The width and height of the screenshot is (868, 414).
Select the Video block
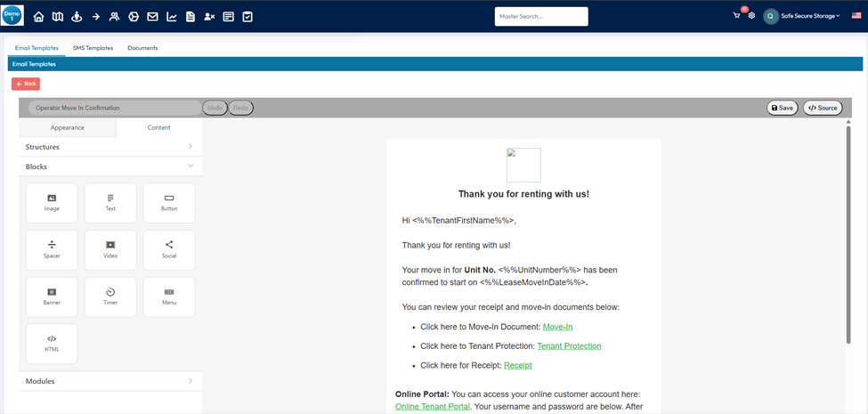[x=110, y=249]
